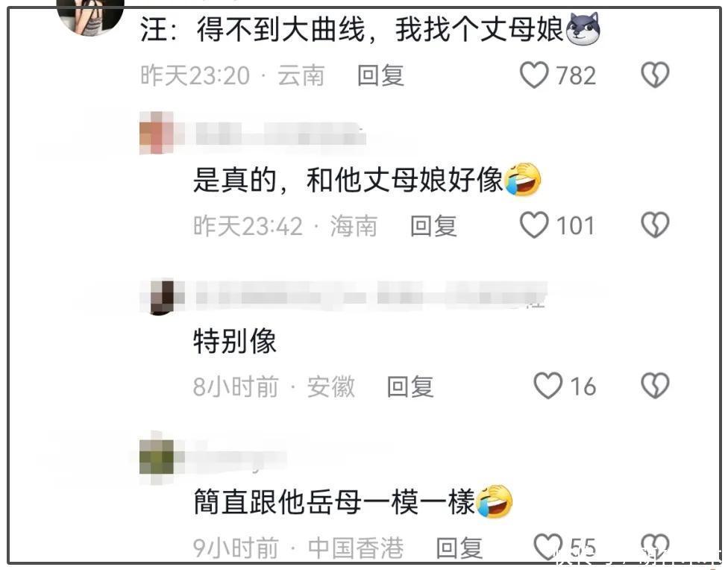Like the 中国香港 comment with 55 likes
This screenshot has height=570, width=728.
click(547, 546)
